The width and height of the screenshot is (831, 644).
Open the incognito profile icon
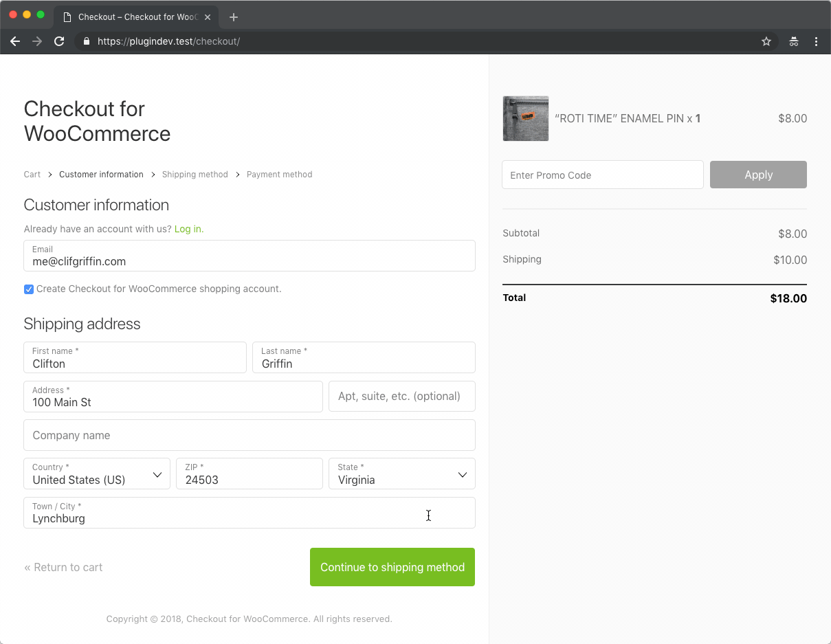(794, 41)
